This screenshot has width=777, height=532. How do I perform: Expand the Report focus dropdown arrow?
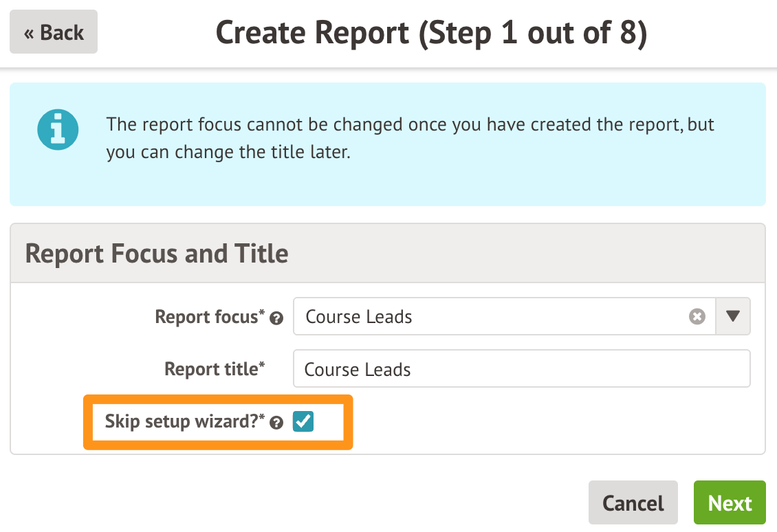(x=733, y=316)
